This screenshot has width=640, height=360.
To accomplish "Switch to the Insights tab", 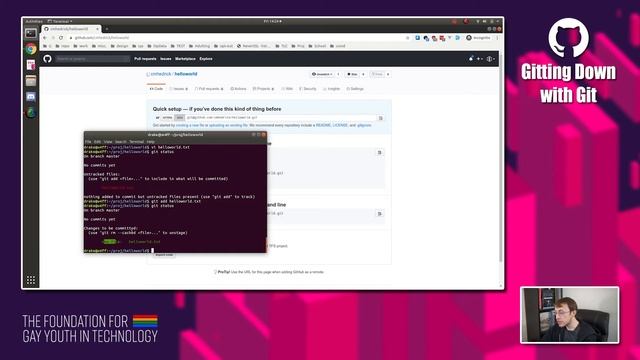I will (x=331, y=89).
